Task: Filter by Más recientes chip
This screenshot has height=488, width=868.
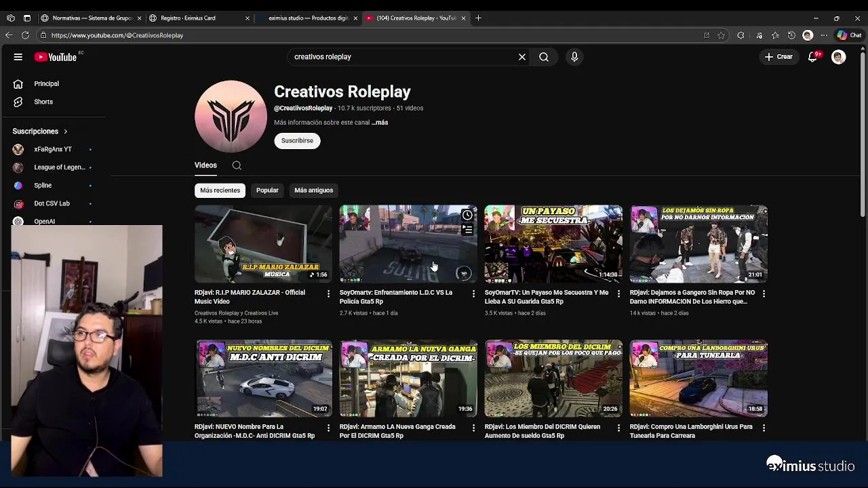Action: click(220, 190)
